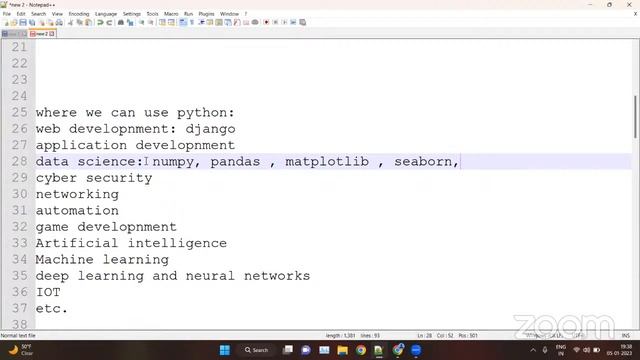This screenshot has width=640, height=360.
Task: Open the Tools menu
Action: click(x=152, y=14)
